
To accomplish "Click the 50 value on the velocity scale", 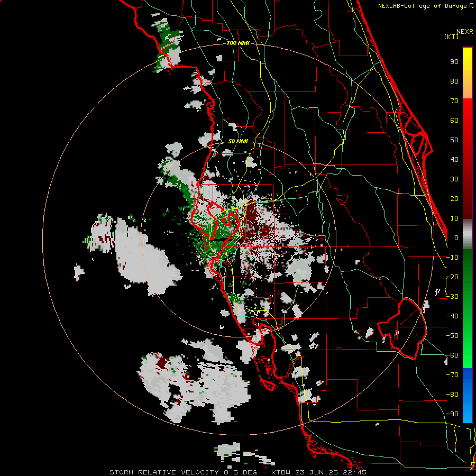I will coord(454,140).
